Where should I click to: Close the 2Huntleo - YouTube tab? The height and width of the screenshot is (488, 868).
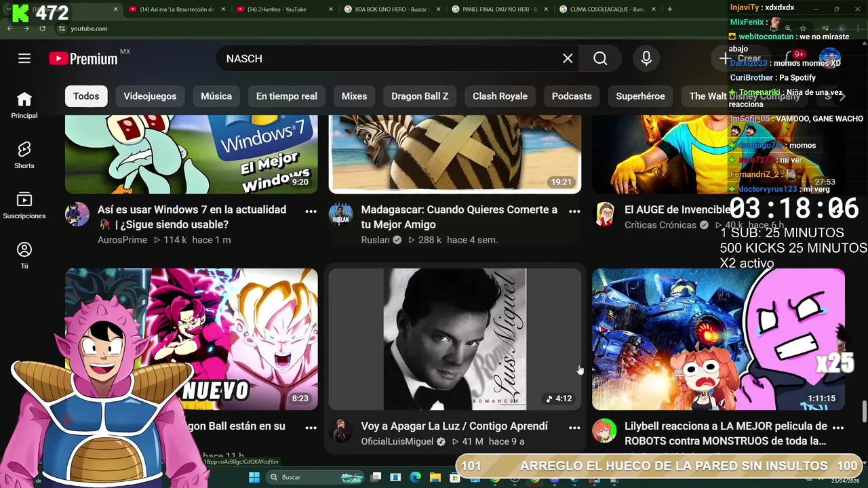click(x=331, y=9)
